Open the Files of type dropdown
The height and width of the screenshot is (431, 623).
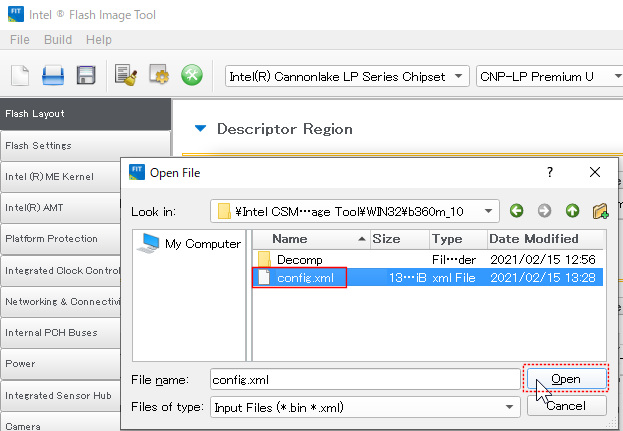[509, 408]
